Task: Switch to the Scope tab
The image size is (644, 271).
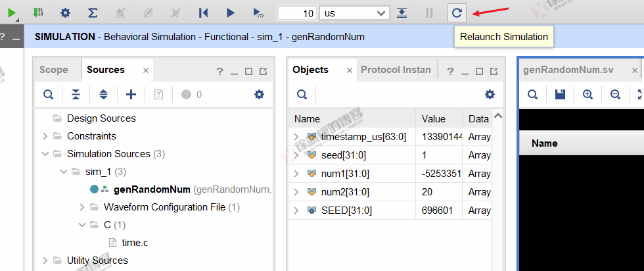Action: [x=53, y=70]
